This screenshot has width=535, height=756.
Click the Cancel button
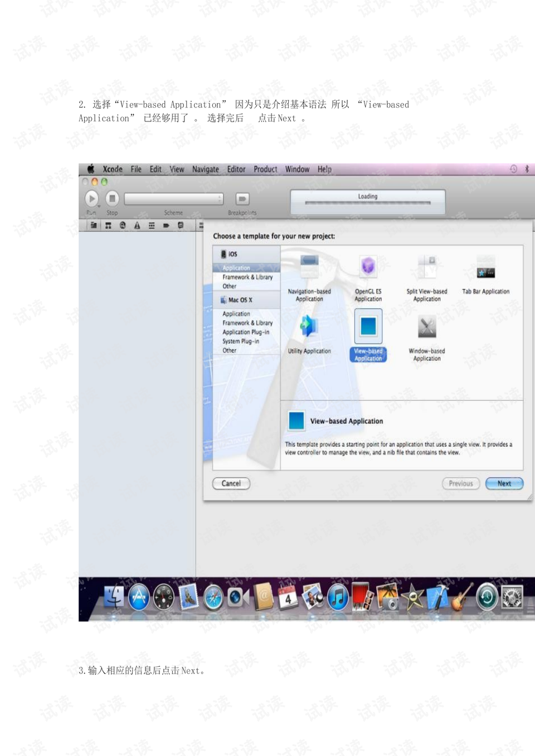[x=231, y=484]
